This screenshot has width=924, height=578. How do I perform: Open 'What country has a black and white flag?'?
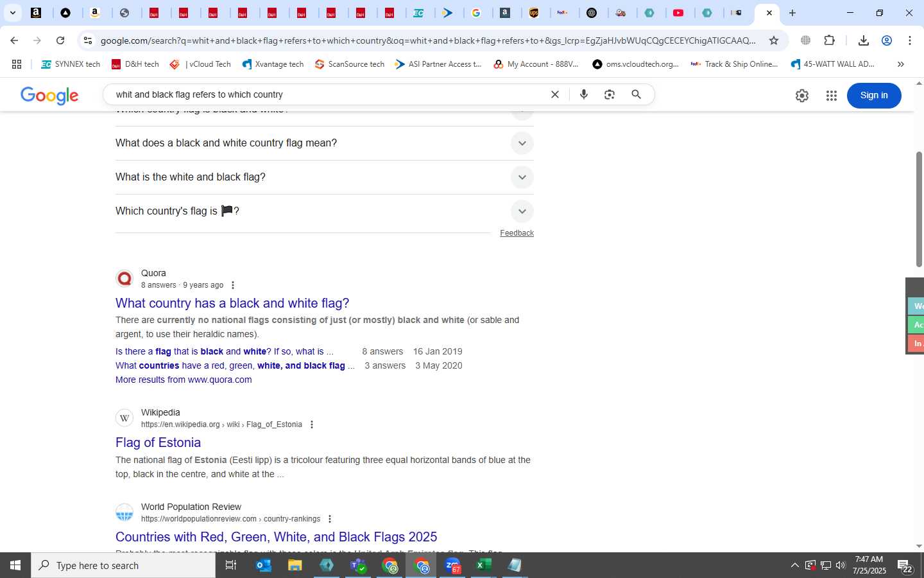232,303
